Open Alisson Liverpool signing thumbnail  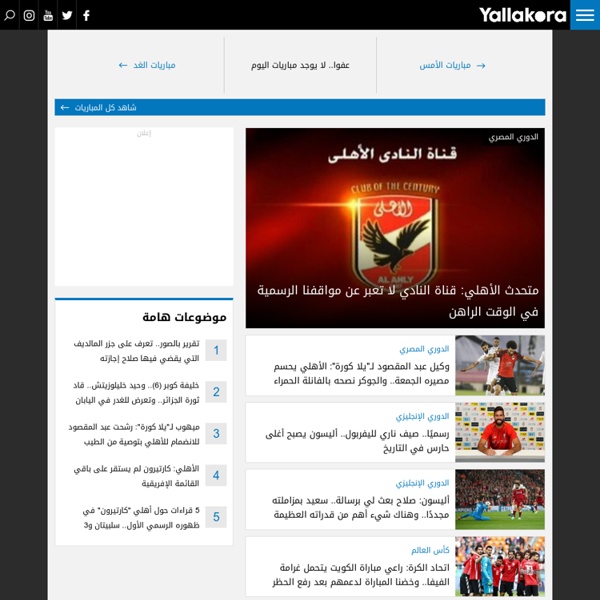point(500,432)
